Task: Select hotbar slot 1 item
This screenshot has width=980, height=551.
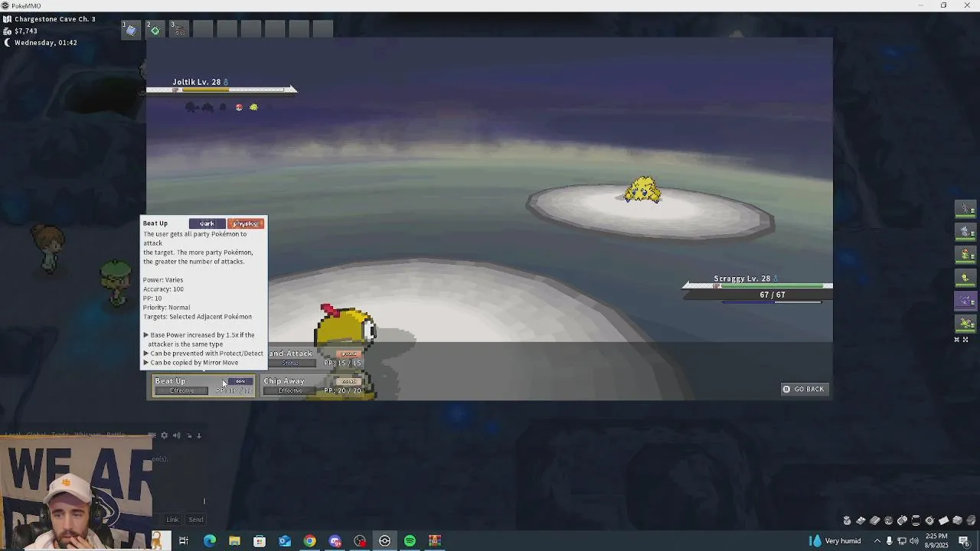Action: click(x=131, y=29)
